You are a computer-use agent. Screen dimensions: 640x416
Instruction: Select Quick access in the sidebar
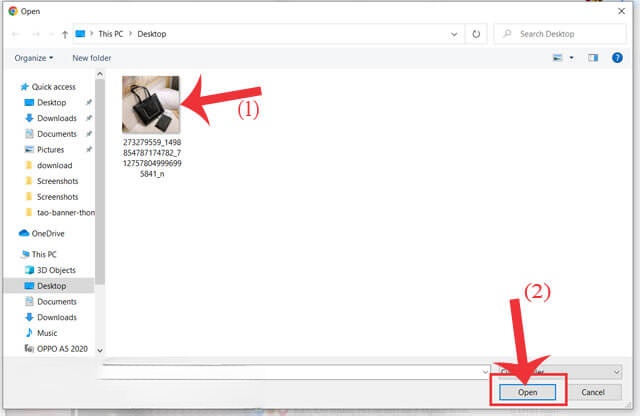53,87
